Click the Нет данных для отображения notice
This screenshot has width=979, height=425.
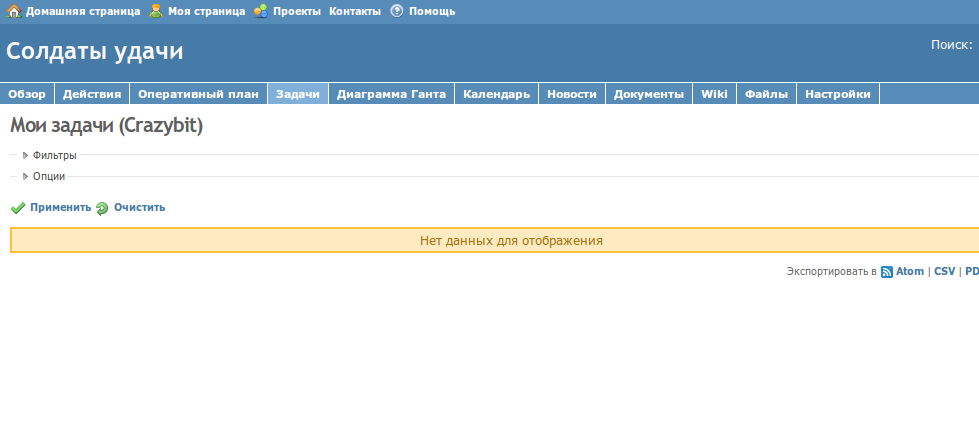point(511,240)
